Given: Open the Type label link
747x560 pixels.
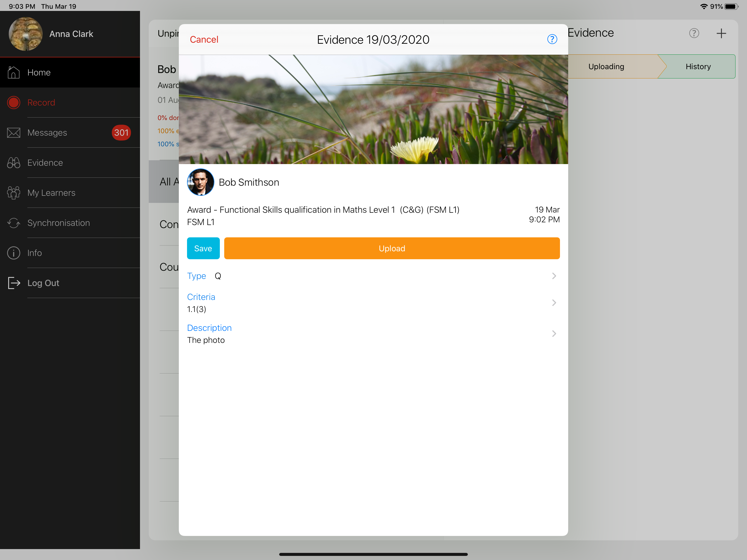Looking at the screenshot, I should click(196, 276).
